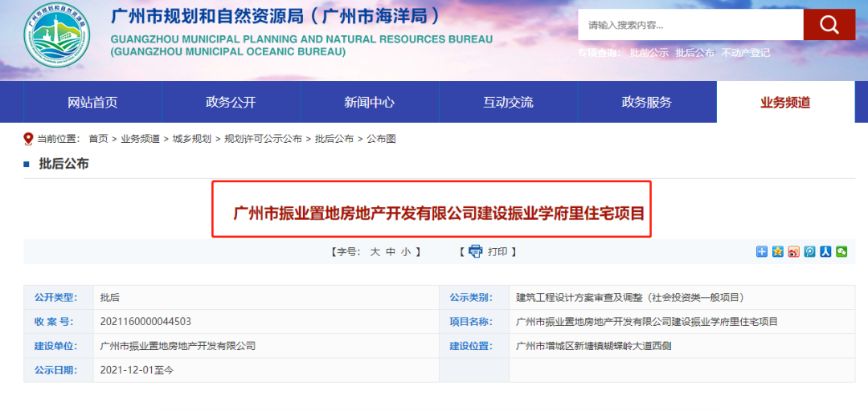Image resolution: width=868 pixels, height=411 pixels.
Task: Set font size to medium (中)
Action: pyautogui.click(x=391, y=251)
